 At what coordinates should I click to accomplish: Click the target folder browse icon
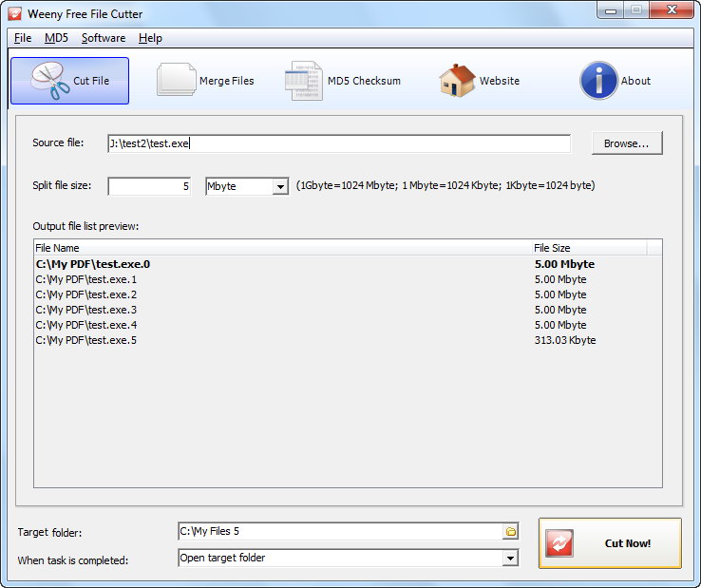tap(510, 532)
